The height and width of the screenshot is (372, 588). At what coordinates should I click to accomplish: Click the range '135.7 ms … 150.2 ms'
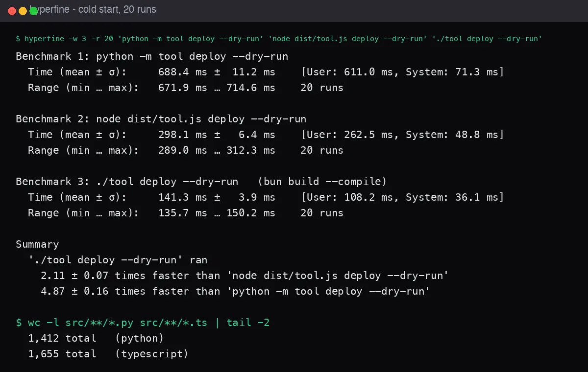[217, 213]
